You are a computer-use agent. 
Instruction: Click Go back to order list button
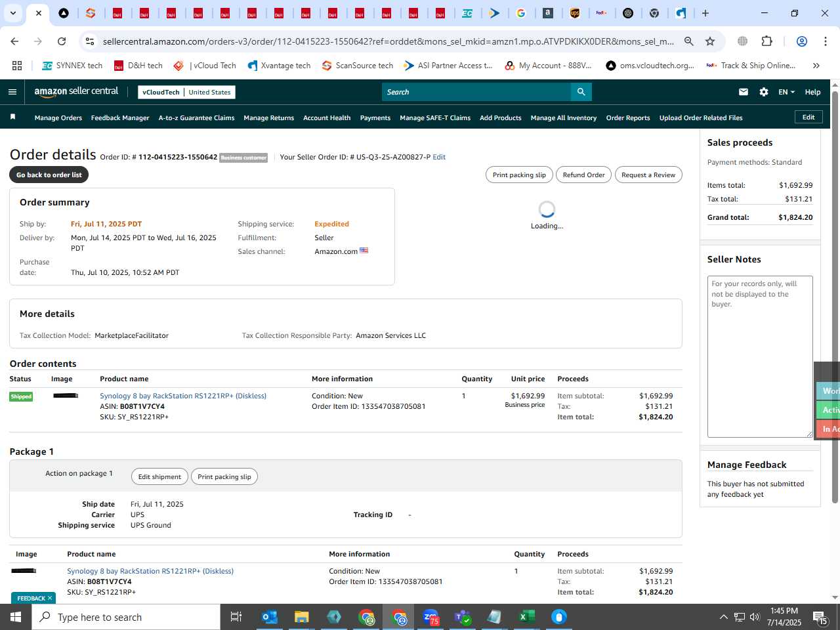pyautogui.click(x=49, y=175)
